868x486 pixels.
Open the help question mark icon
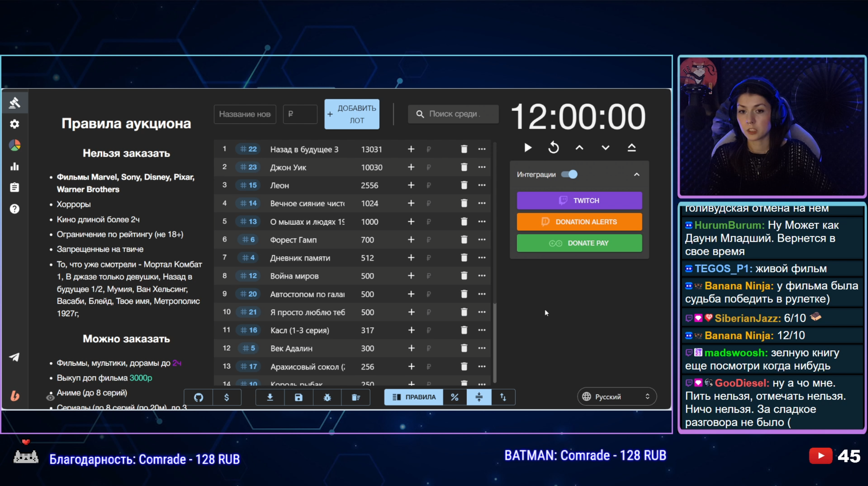[x=14, y=209]
